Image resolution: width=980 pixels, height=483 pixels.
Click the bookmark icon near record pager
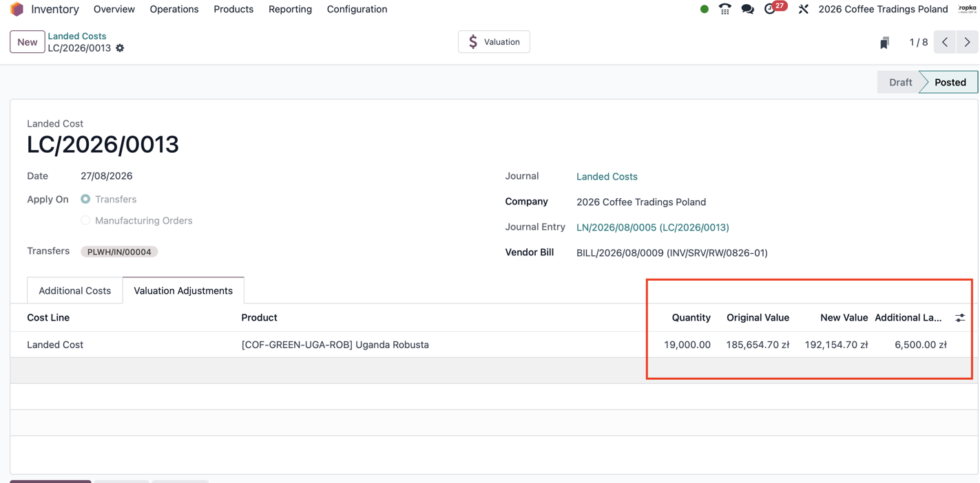coord(884,43)
